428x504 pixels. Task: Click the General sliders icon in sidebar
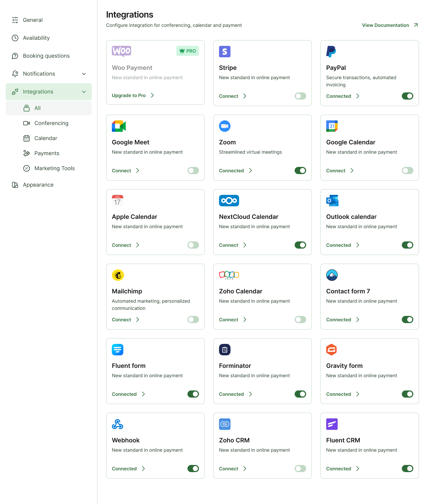point(15,20)
